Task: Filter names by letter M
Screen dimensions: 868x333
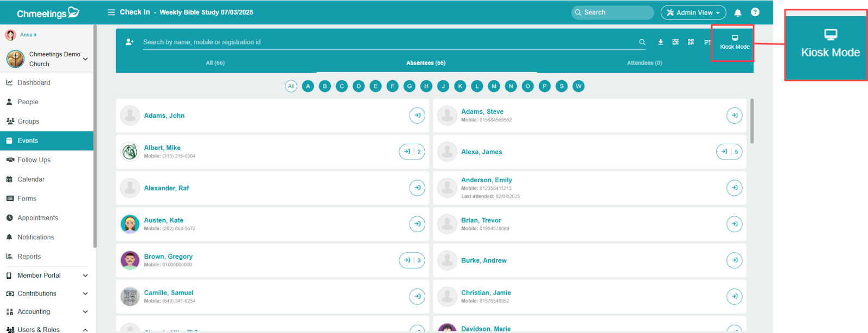Action: click(x=494, y=86)
